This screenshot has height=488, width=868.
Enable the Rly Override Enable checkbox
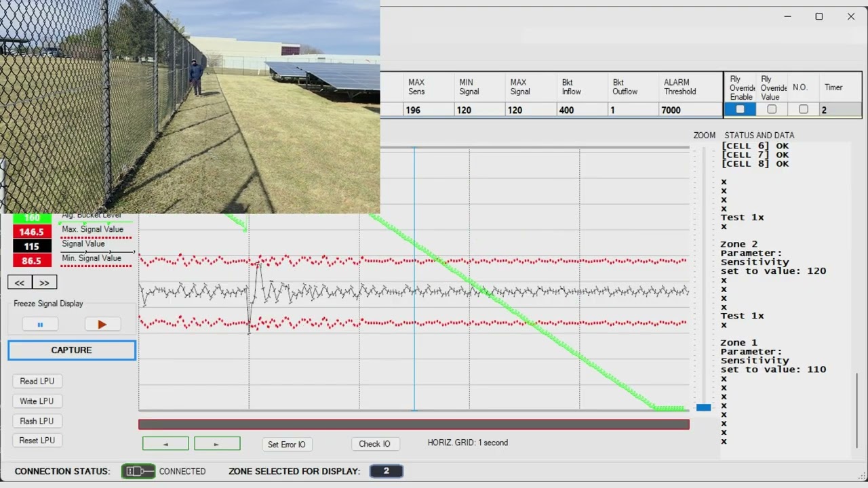click(x=740, y=109)
